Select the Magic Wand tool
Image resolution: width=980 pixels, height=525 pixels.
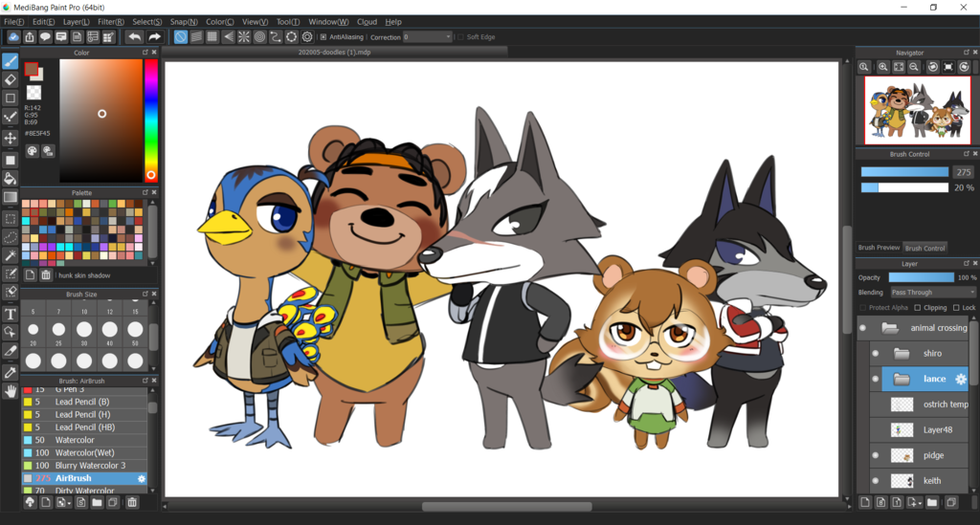click(x=10, y=255)
